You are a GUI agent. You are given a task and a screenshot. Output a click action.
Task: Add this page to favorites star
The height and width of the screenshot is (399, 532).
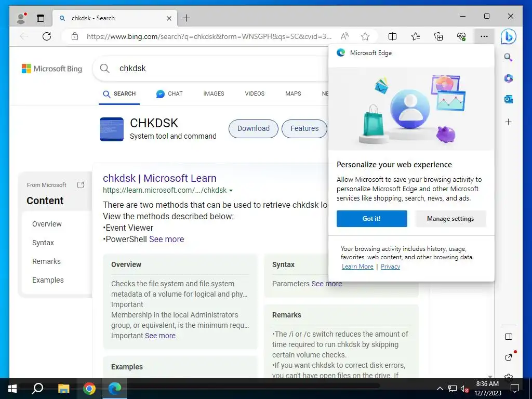[365, 36]
